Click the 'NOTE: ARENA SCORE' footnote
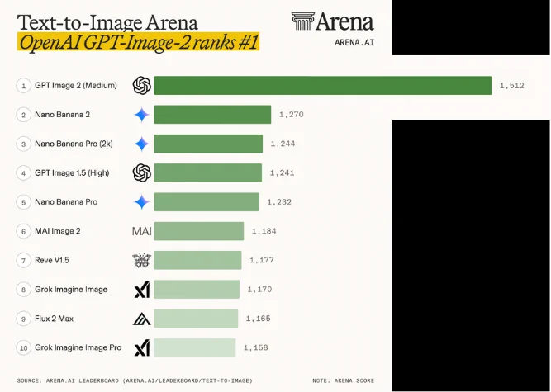Image resolution: width=551 pixels, height=392 pixels. tap(344, 380)
